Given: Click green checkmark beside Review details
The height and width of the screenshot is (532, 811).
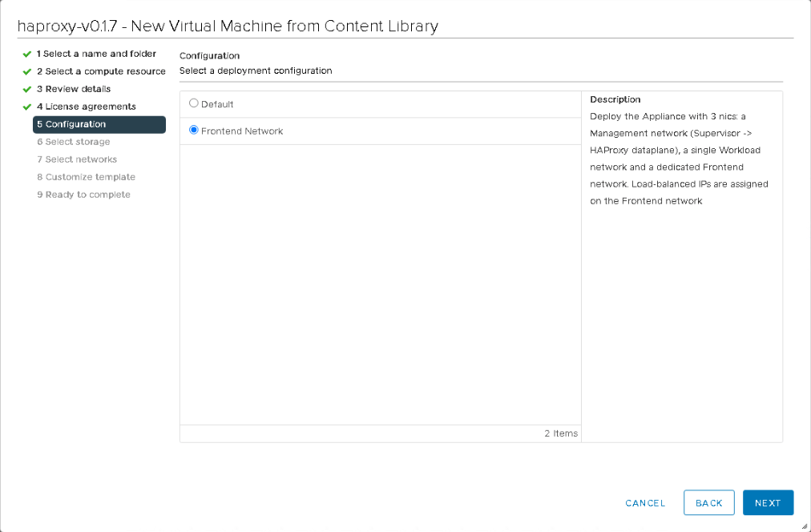Looking at the screenshot, I should pos(27,90).
